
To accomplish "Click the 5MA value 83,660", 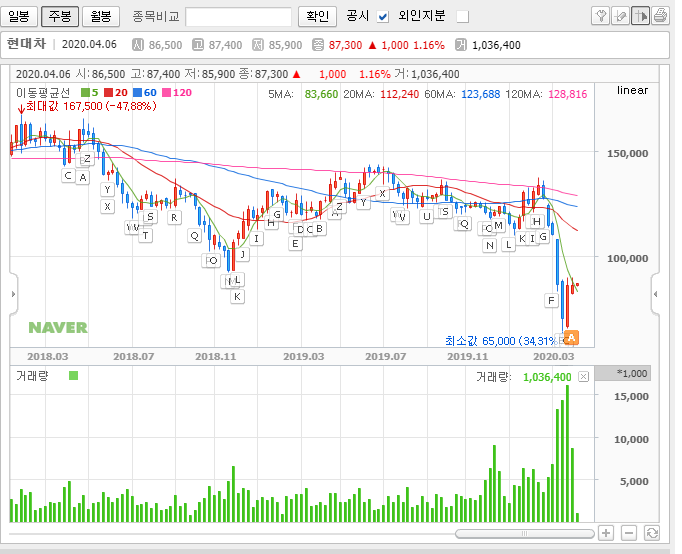I will (x=321, y=94).
